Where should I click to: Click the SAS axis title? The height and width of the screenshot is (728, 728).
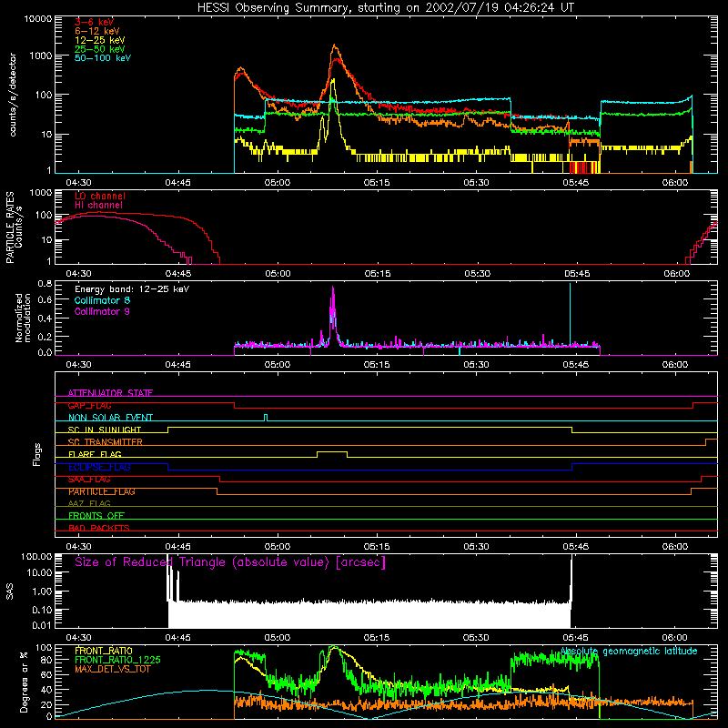[x=10, y=591]
